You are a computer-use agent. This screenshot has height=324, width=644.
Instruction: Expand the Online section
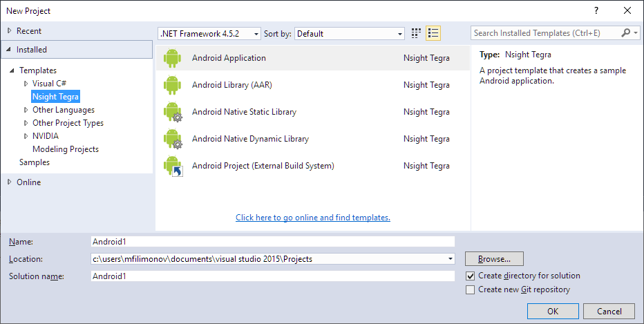[10, 182]
